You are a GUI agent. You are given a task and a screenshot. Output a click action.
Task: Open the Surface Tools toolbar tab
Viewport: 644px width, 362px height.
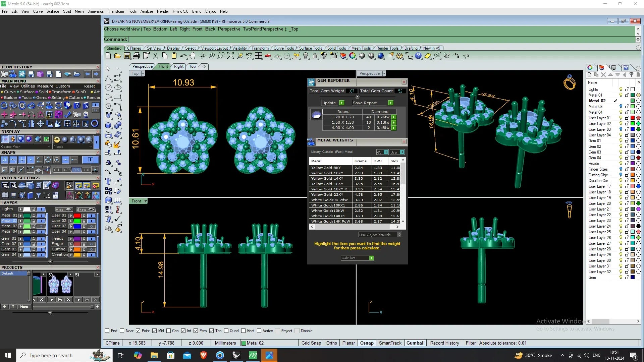tap(310, 48)
